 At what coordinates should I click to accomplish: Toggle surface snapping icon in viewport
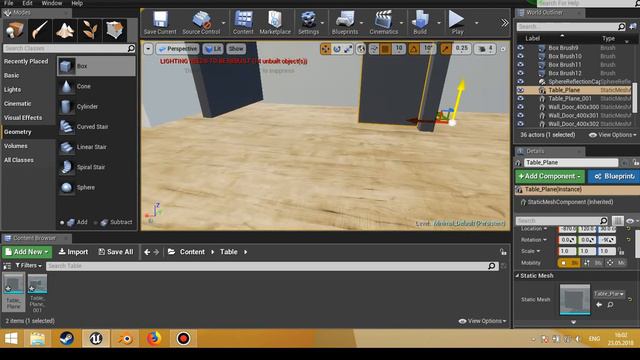373,49
